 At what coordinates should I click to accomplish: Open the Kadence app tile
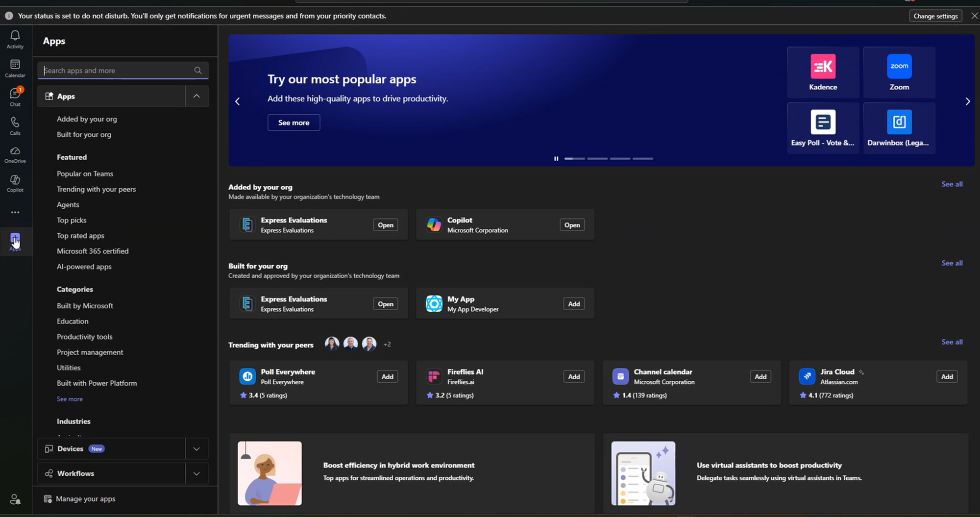(x=823, y=73)
